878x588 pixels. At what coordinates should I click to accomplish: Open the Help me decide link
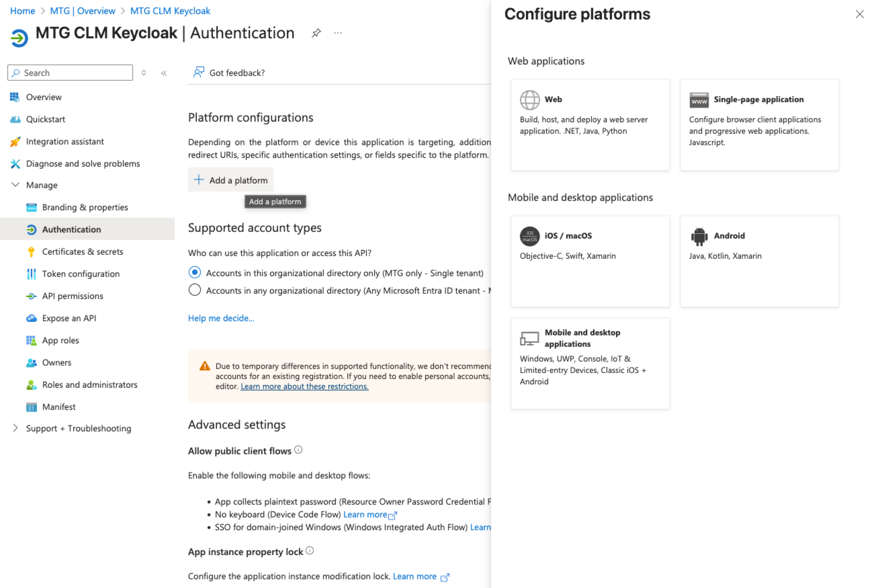221,318
